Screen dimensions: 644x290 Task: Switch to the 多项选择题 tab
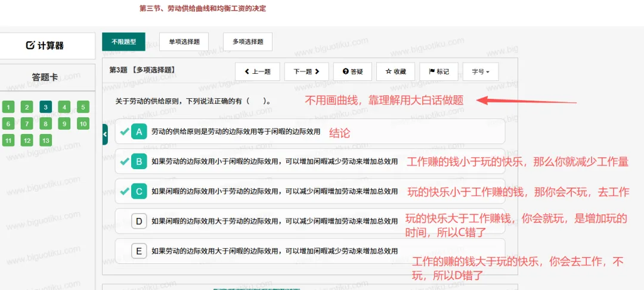point(247,42)
